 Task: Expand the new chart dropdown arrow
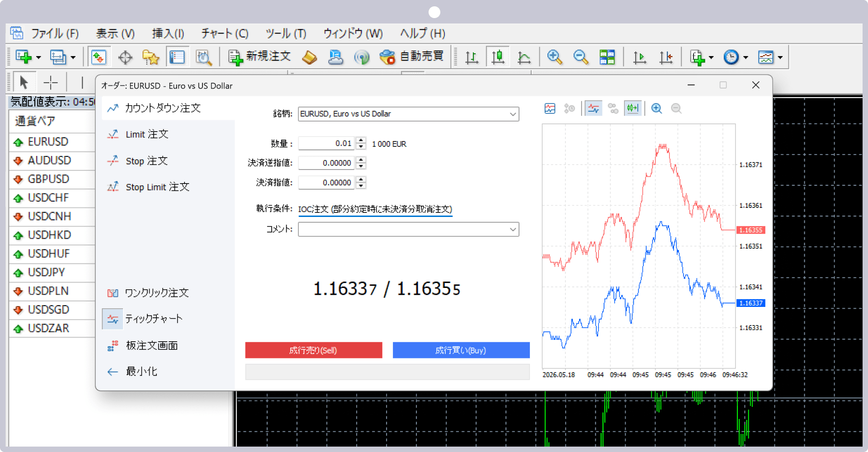(38, 57)
